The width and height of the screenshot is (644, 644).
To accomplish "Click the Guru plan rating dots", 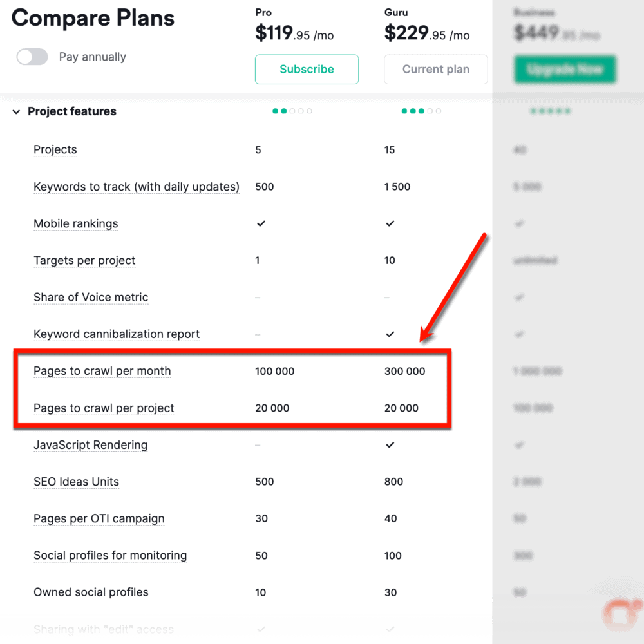I will pyautogui.click(x=421, y=111).
